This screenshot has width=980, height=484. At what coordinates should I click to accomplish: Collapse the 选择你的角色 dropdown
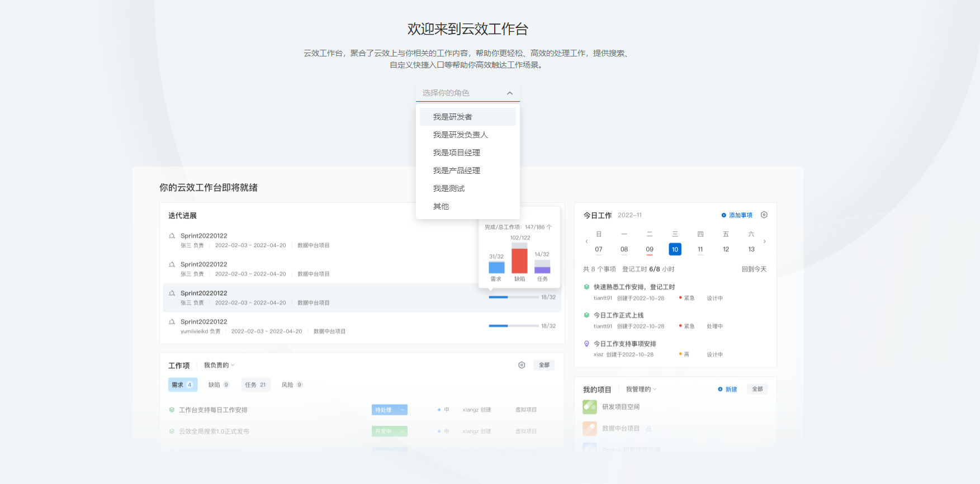tap(467, 93)
